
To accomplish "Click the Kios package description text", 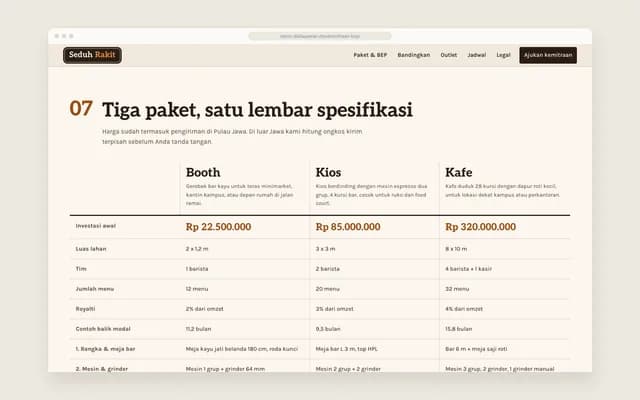I will (x=371, y=195).
